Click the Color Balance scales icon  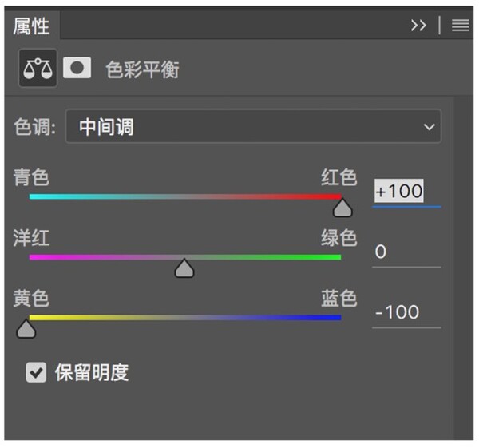pos(37,69)
